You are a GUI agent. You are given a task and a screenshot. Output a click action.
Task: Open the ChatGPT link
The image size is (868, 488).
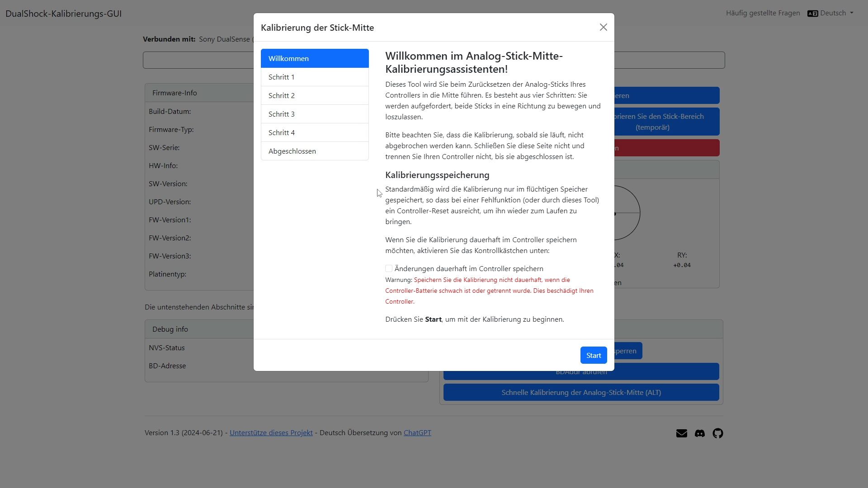(417, 432)
